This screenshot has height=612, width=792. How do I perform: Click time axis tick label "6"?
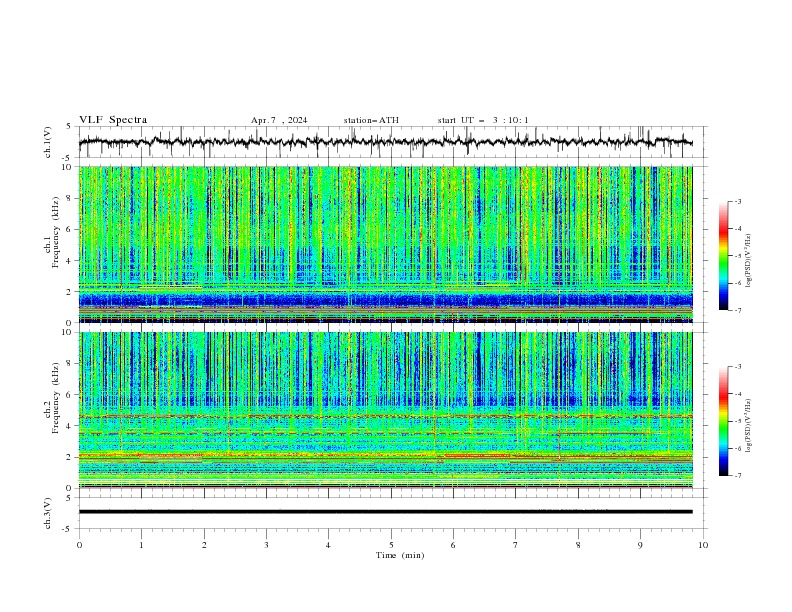pos(453,545)
